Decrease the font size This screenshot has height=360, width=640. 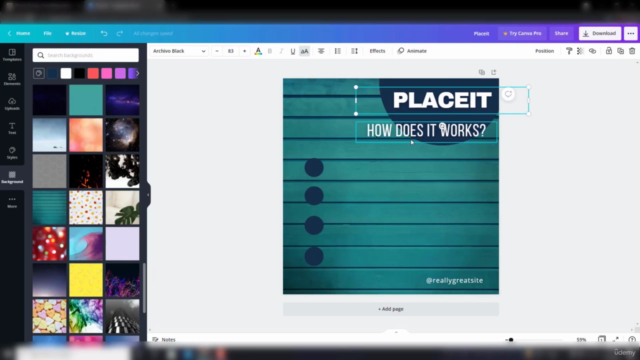click(x=217, y=51)
